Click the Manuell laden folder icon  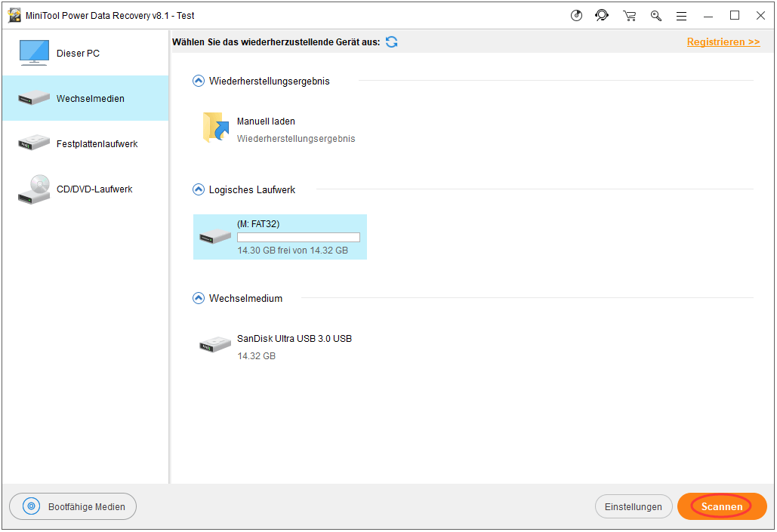pos(216,128)
